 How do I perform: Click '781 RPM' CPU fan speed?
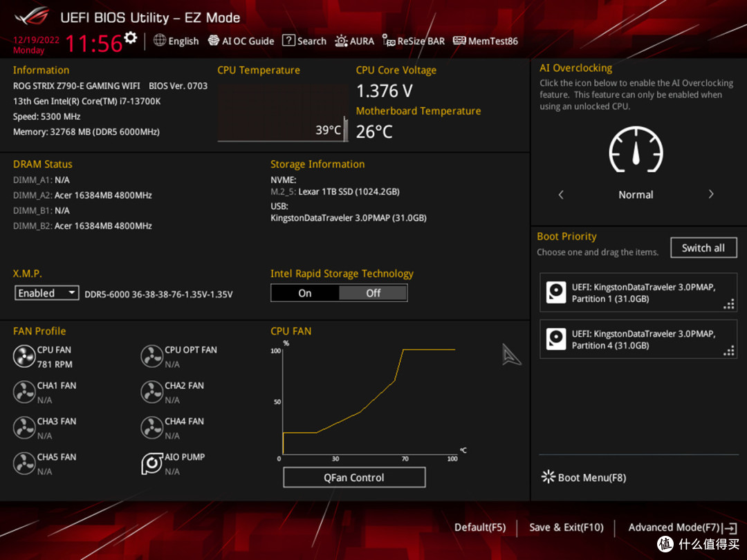[55, 364]
